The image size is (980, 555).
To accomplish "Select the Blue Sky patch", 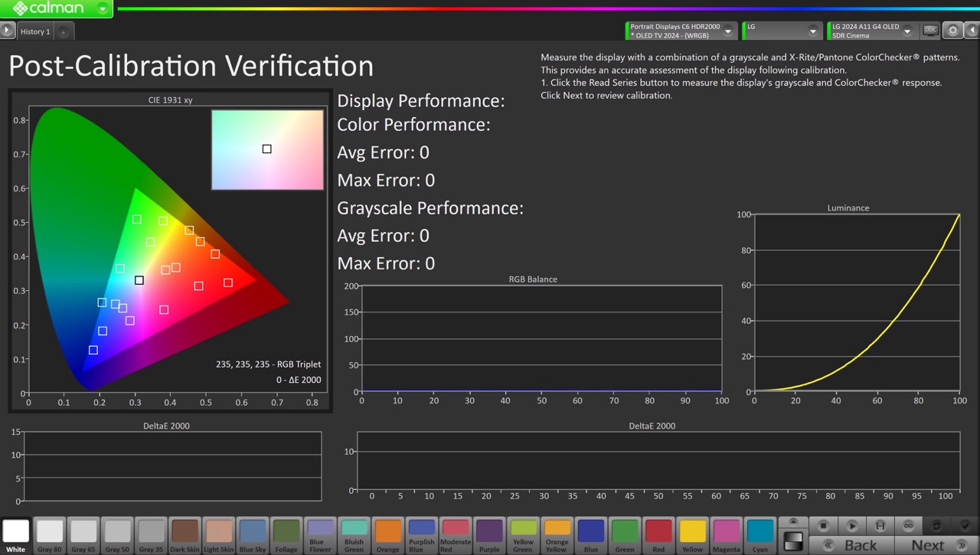I will pyautogui.click(x=252, y=535).
